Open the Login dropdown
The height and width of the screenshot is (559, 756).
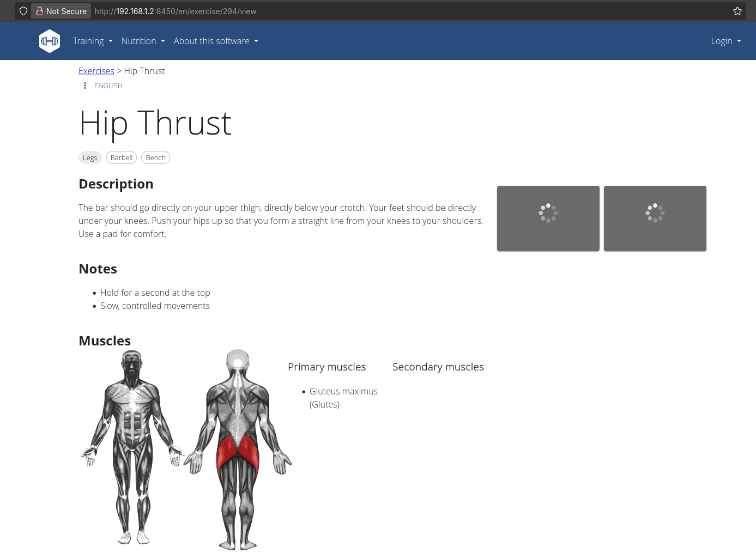pos(726,41)
